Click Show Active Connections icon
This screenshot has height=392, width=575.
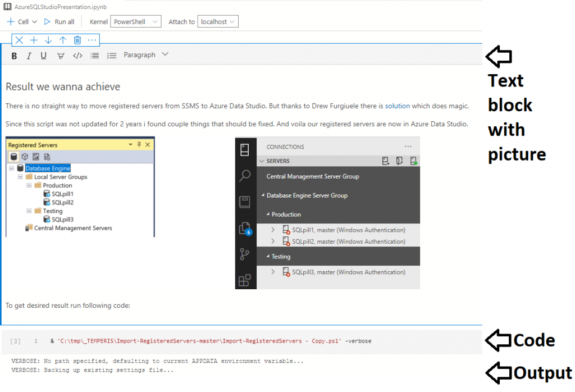[x=413, y=161]
